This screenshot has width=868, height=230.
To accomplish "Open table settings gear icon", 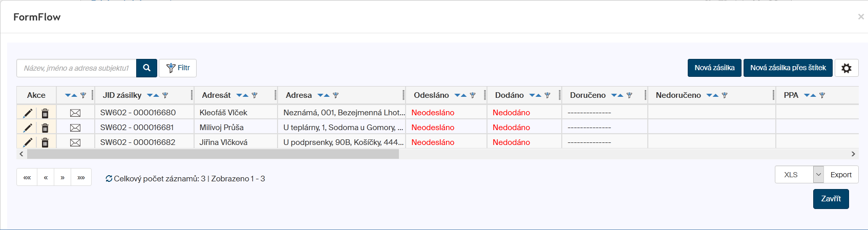I will click(846, 68).
